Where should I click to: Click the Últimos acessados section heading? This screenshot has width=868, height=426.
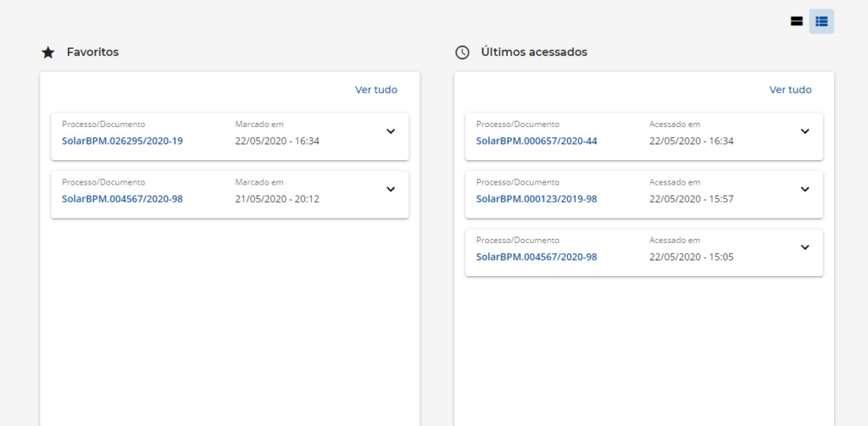[x=534, y=53]
